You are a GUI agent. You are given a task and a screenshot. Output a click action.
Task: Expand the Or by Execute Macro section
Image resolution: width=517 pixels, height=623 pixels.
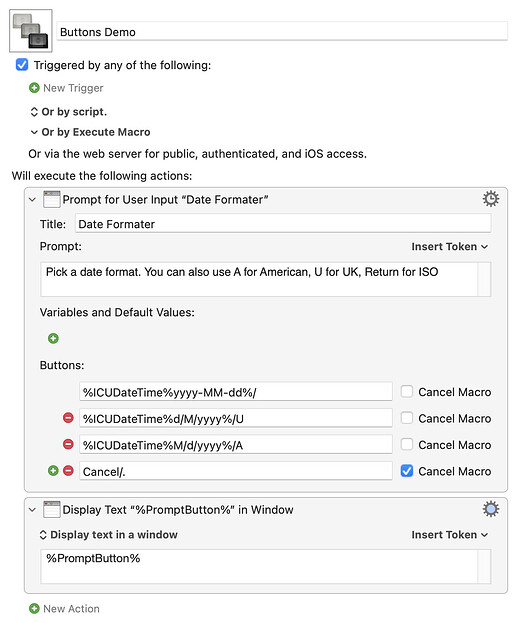[91, 132]
